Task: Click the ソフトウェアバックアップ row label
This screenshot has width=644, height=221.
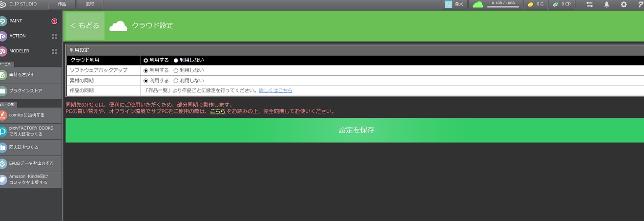Action: [x=99, y=70]
